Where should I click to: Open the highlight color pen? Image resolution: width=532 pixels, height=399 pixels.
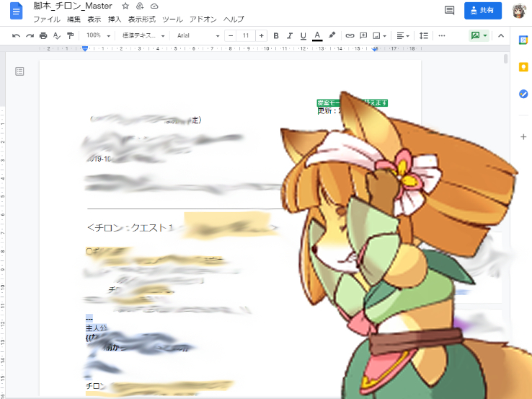[x=332, y=35]
